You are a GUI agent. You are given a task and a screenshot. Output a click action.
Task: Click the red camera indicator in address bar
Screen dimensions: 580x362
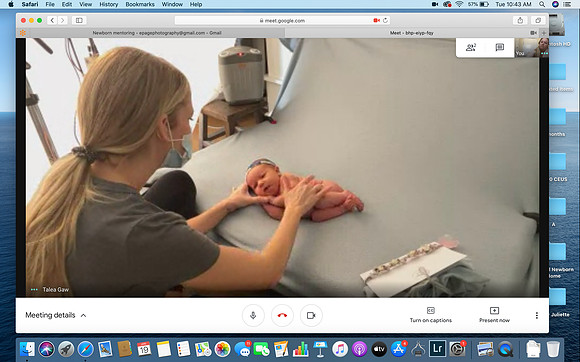tap(377, 20)
